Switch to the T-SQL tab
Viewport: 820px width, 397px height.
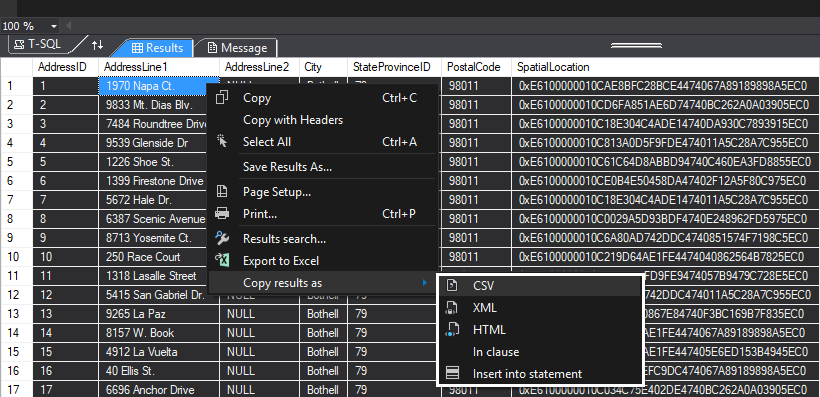coord(38,44)
